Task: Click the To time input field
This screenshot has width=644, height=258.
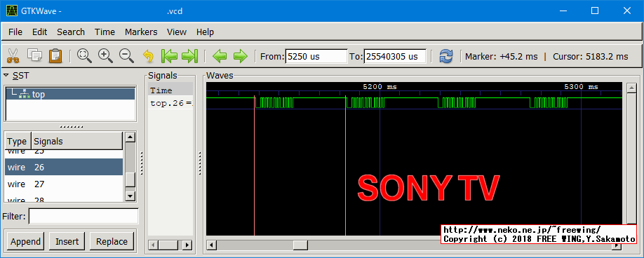Action: pos(395,56)
